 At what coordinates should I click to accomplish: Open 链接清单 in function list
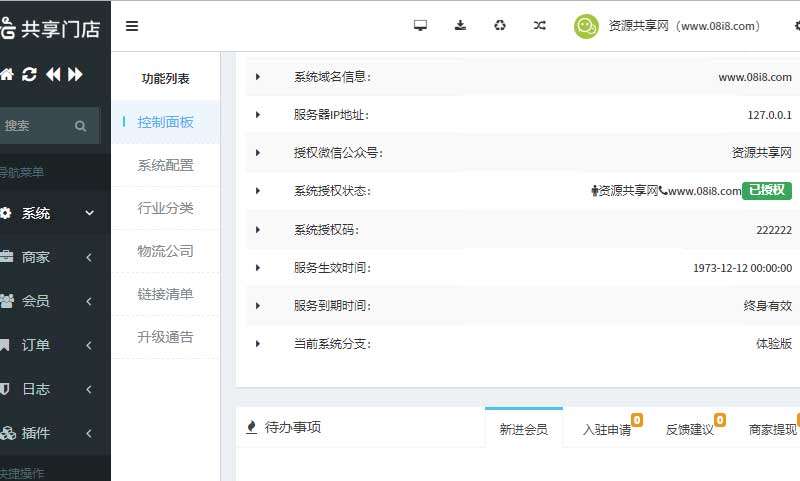click(x=165, y=294)
